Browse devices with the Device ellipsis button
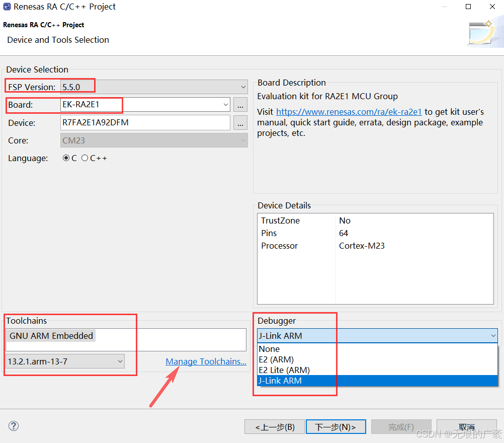This screenshot has width=504, height=443. [240, 122]
